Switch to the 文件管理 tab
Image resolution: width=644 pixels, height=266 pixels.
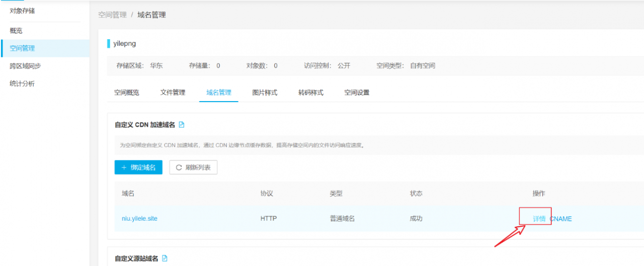(173, 93)
